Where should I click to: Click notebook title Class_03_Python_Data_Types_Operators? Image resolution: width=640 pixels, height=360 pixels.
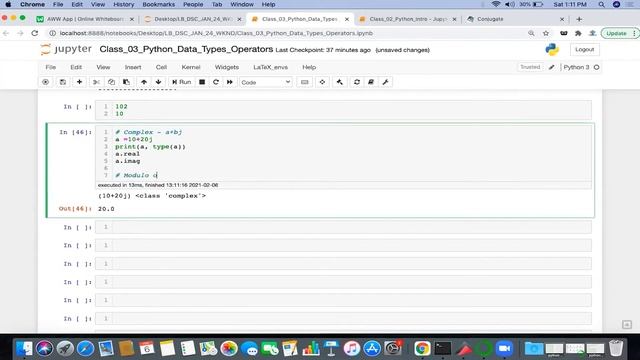pos(186,49)
